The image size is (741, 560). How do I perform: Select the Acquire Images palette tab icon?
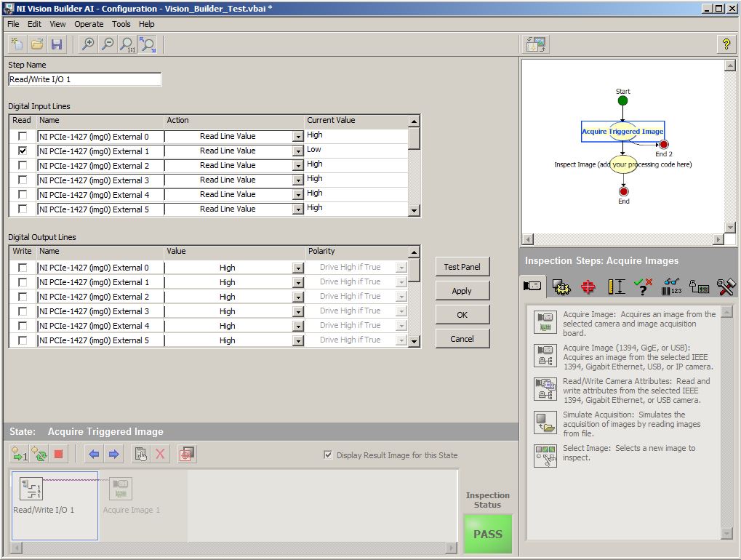click(x=532, y=286)
